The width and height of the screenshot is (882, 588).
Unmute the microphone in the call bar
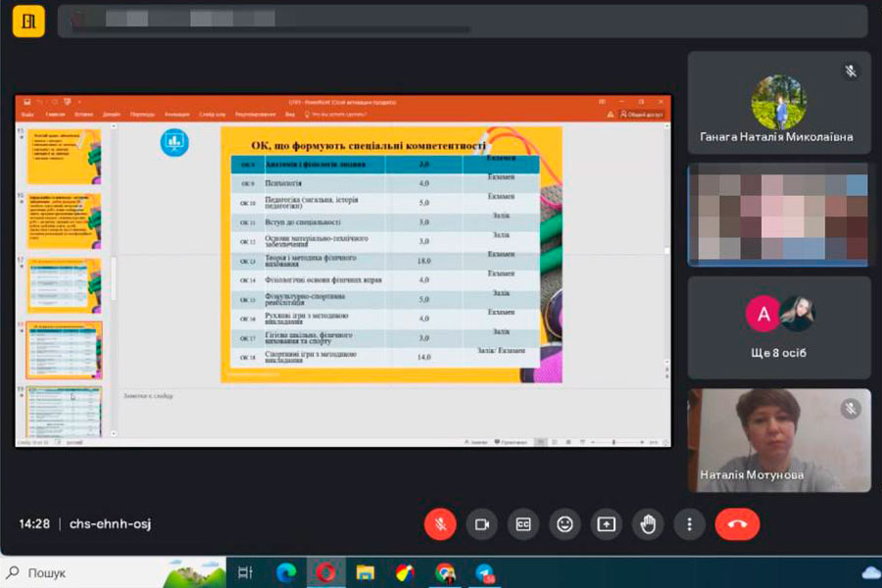tap(440, 524)
